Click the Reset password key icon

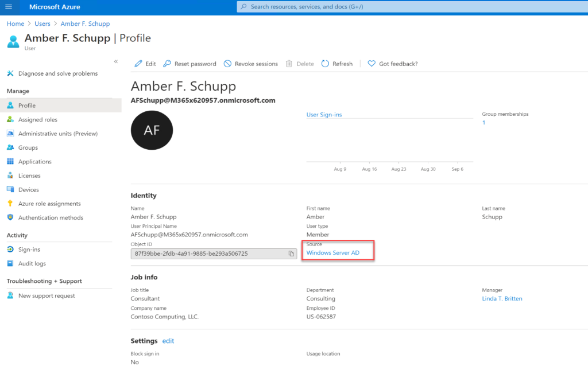(167, 64)
